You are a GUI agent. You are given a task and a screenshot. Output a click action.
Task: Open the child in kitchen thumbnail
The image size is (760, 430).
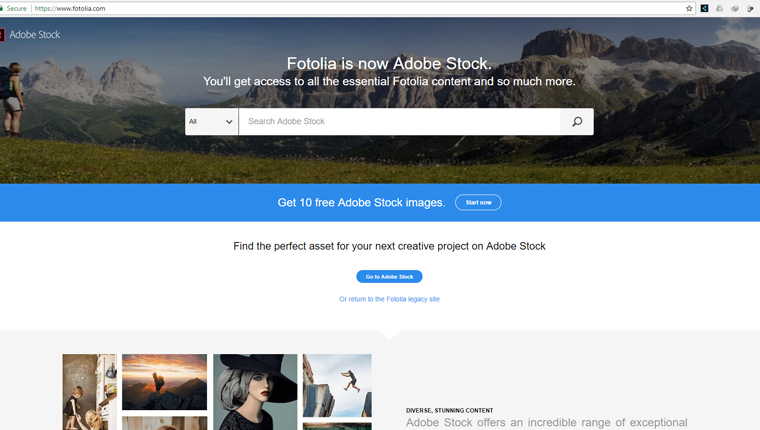pos(89,392)
